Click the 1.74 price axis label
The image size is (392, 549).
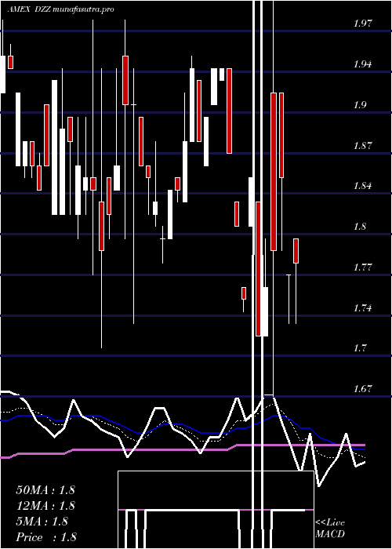pyautogui.click(x=362, y=308)
